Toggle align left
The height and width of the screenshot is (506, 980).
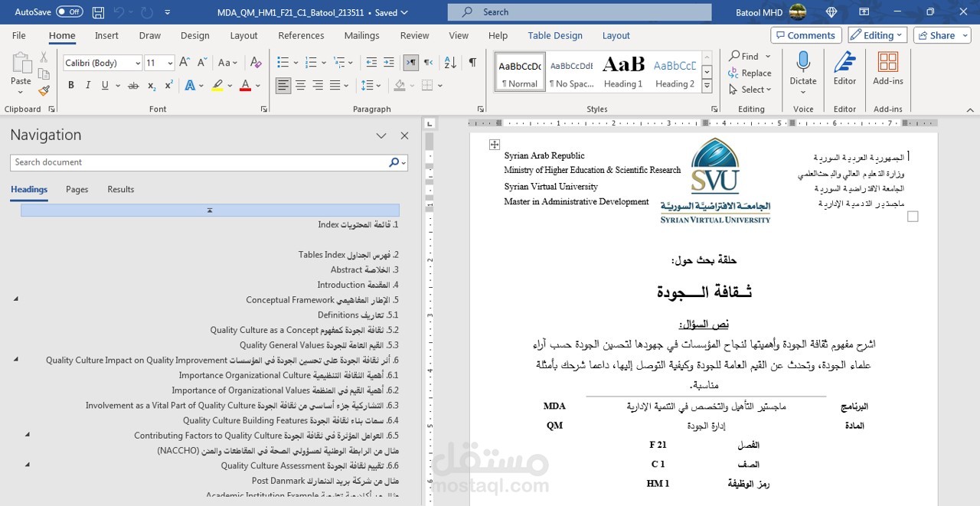click(283, 85)
